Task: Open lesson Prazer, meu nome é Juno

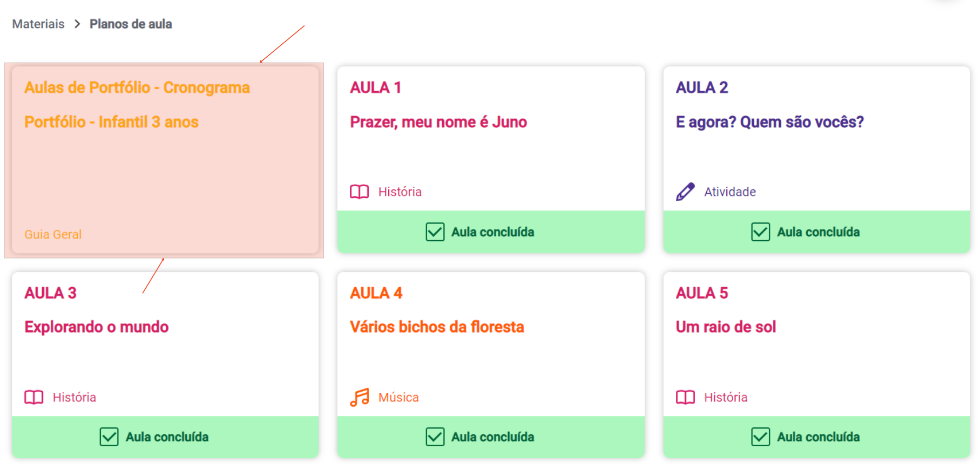Action: pos(438,122)
